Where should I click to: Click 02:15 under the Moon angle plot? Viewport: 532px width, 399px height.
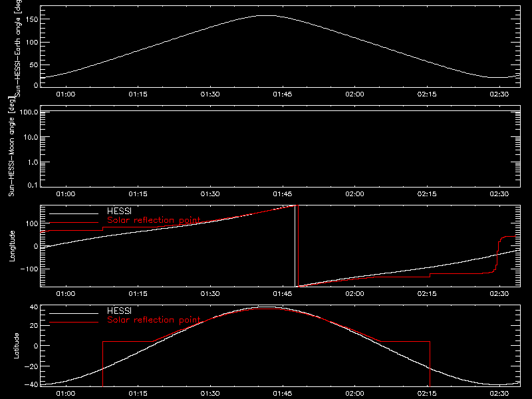(427, 194)
